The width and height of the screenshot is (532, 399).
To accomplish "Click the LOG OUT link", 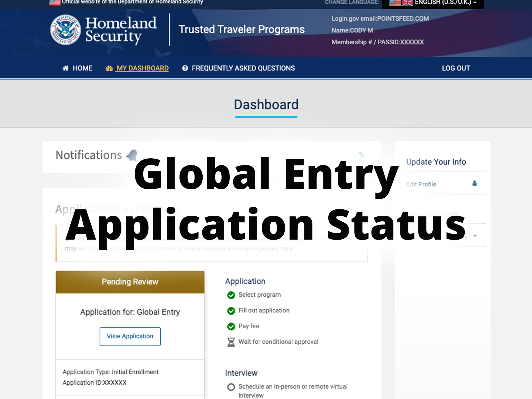I will pyautogui.click(x=456, y=68).
